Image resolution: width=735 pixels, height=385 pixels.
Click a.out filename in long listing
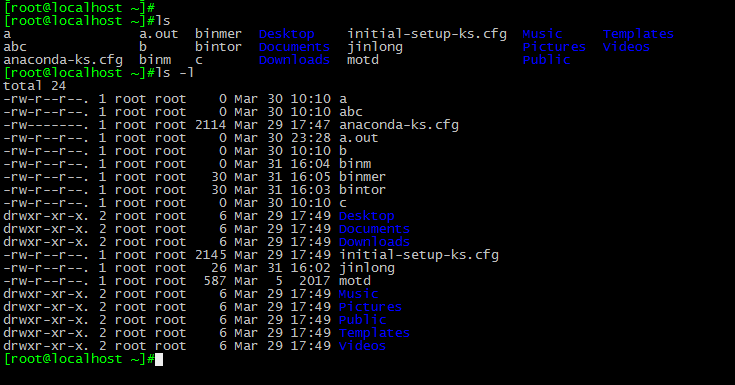pos(359,138)
